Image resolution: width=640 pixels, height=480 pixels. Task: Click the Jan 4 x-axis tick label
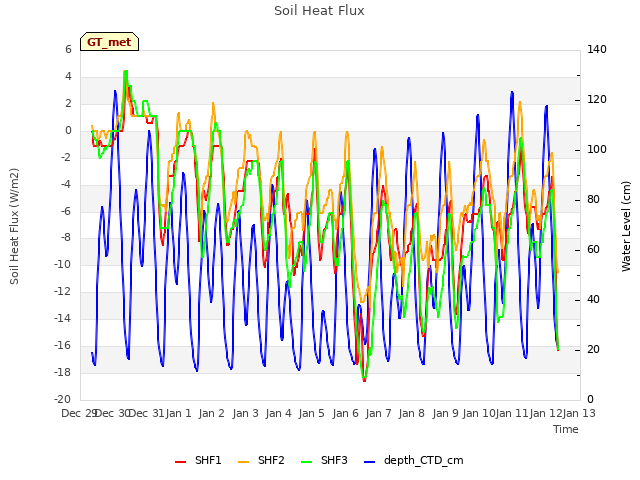(x=278, y=413)
